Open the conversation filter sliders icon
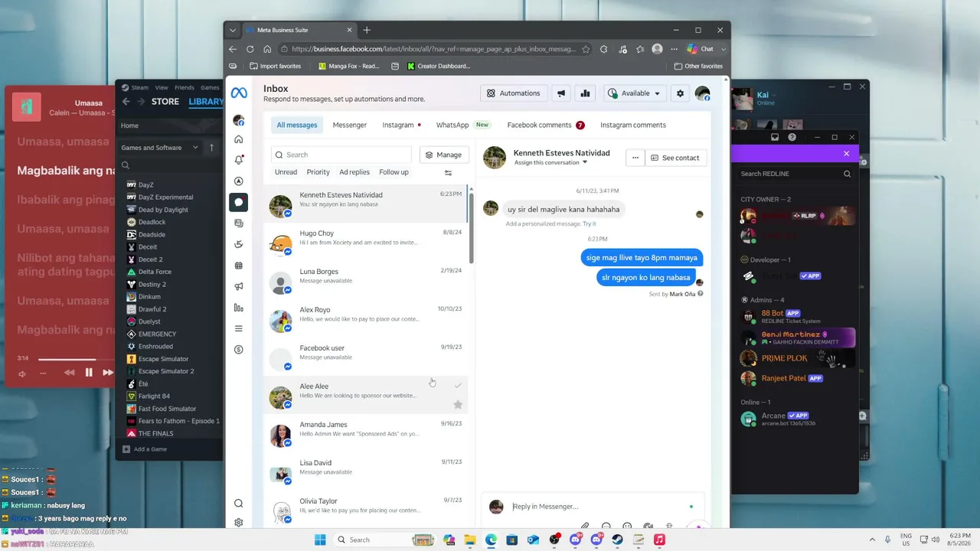Viewport: 980px width, 551px height. pos(449,173)
